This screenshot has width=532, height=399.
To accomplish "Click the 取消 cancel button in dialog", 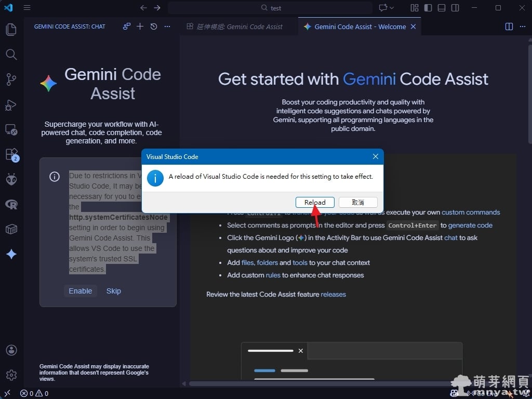I will [x=358, y=203].
